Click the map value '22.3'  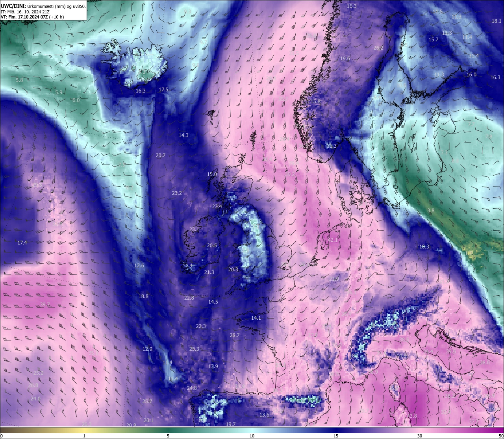coord(201,326)
